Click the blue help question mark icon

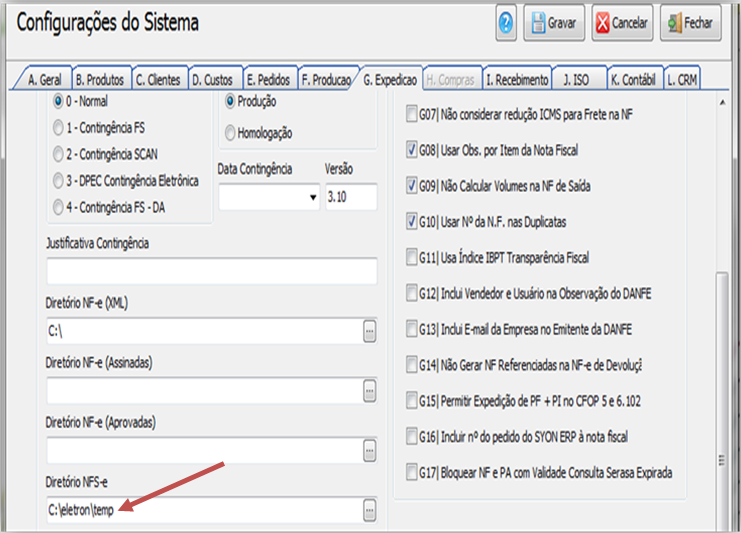point(506,22)
